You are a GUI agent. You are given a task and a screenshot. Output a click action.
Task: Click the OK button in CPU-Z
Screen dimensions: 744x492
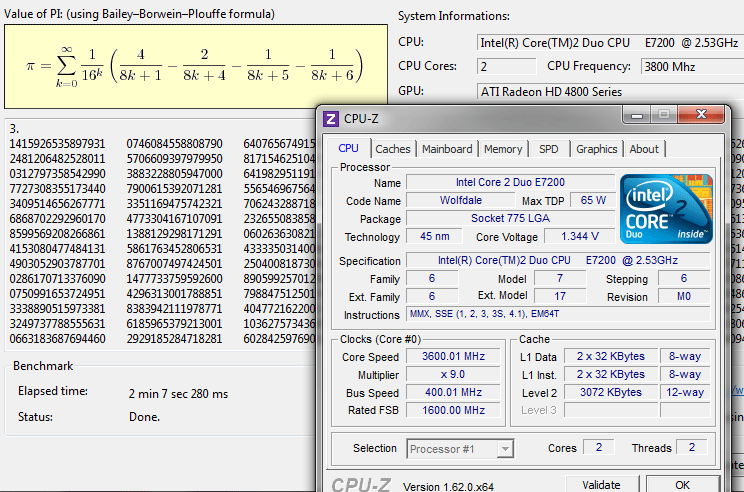tap(681, 485)
